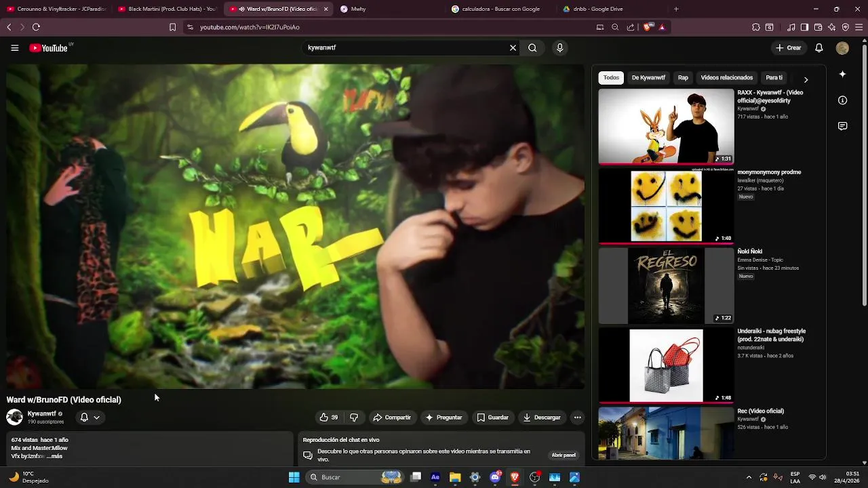Switch to calculadora Google search tab

tap(500, 9)
